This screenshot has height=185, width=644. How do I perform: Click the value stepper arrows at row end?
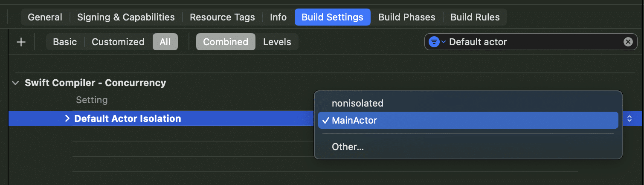[x=629, y=119]
